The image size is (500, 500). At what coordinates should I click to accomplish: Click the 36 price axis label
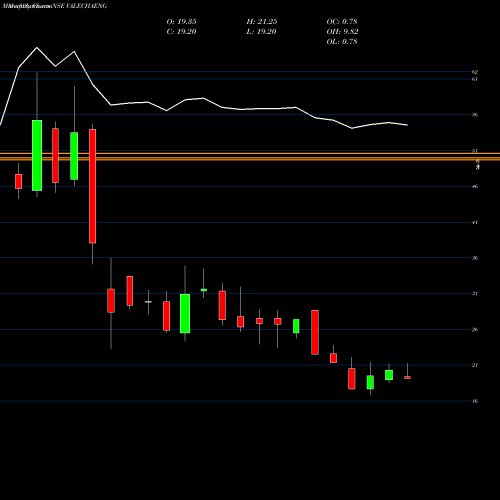click(x=475, y=258)
